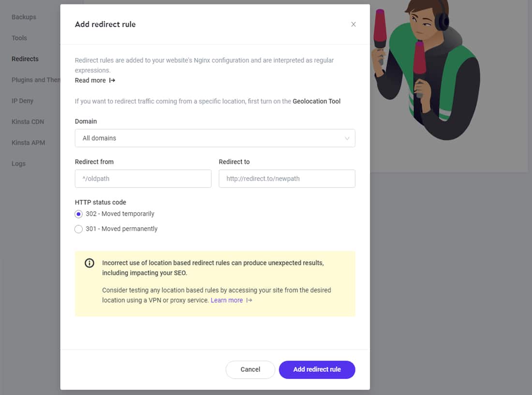Open the Redirects sidebar item

[x=25, y=59]
